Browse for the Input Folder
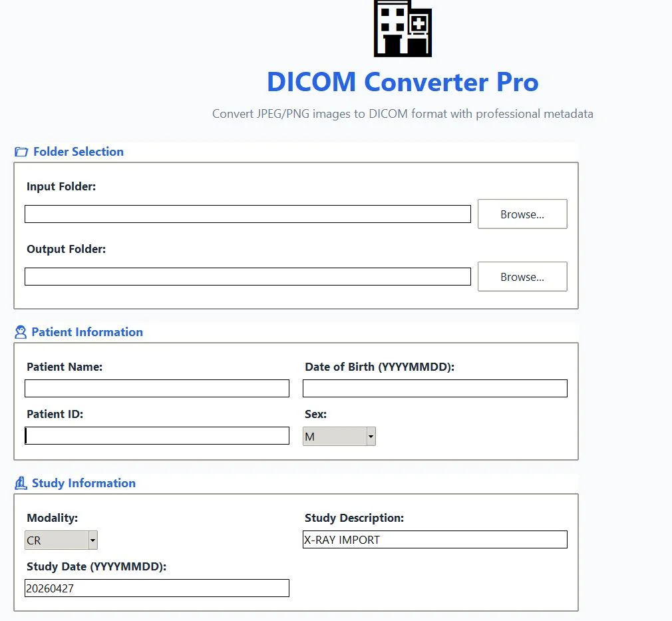 (x=522, y=214)
